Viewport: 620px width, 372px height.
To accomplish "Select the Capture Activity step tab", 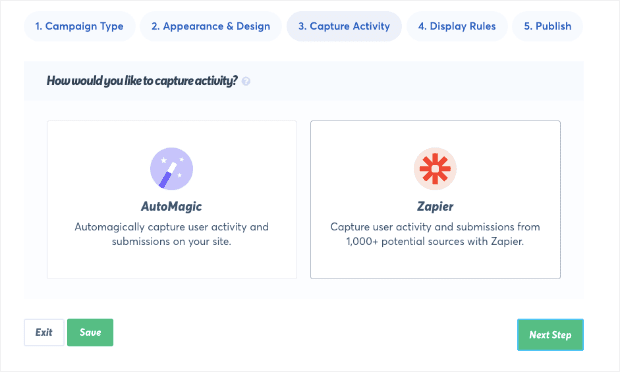I will (344, 26).
